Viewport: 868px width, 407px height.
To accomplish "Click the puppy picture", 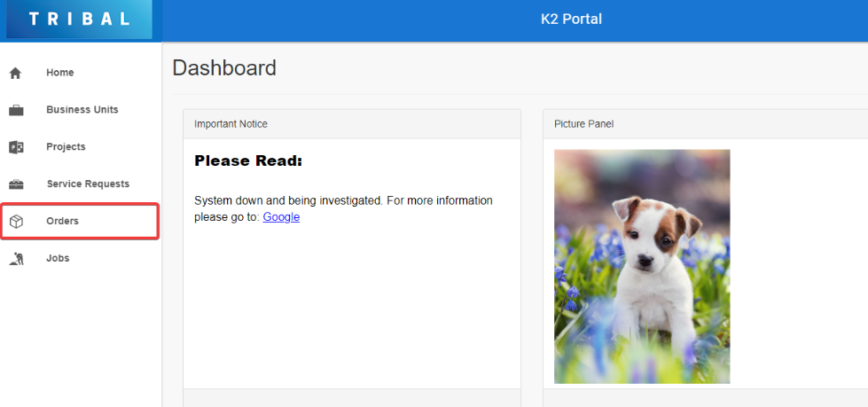I will click(x=642, y=266).
